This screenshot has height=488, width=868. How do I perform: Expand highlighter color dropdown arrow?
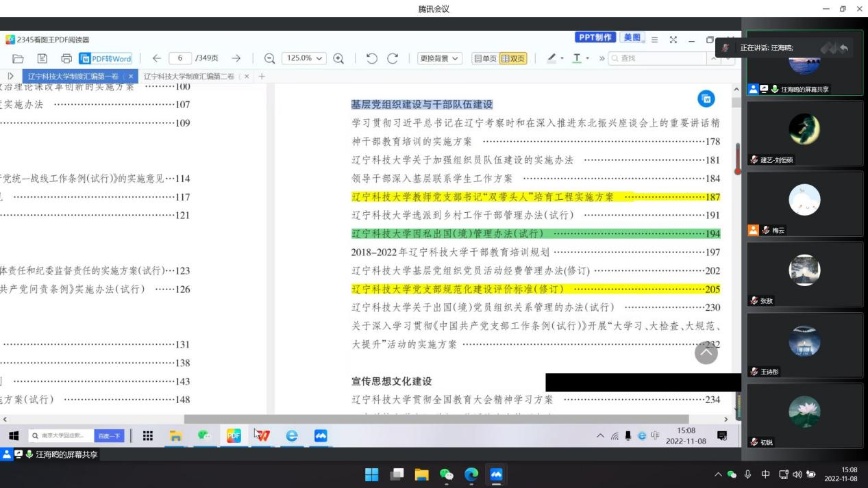[562, 59]
